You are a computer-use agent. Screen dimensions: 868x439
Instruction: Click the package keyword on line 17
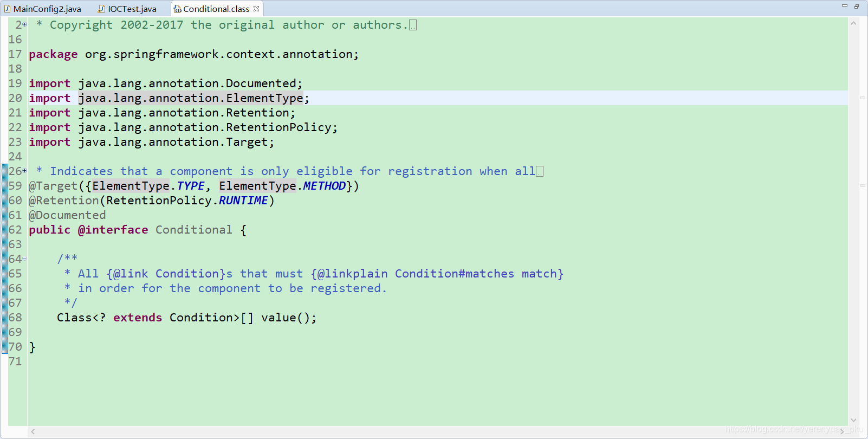click(53, 54)
